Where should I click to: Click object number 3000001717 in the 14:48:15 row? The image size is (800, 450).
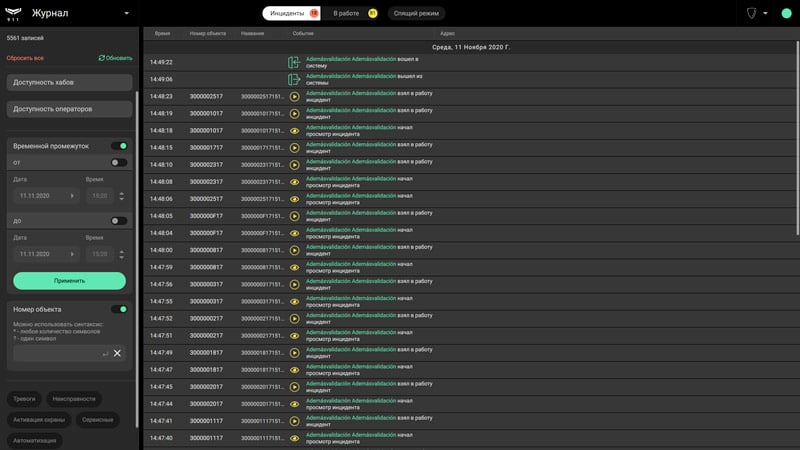[206, 148]
